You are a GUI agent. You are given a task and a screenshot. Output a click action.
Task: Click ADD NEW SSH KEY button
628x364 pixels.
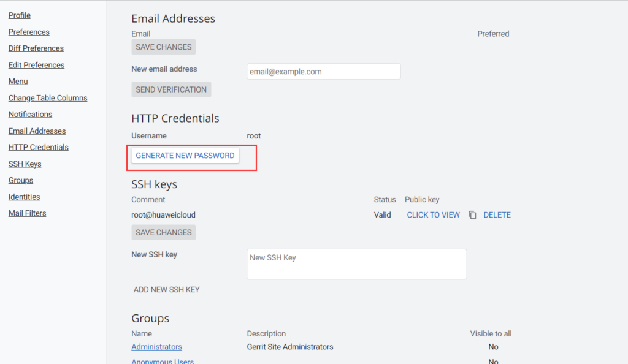pyautogui.click(x=167, y=290)
